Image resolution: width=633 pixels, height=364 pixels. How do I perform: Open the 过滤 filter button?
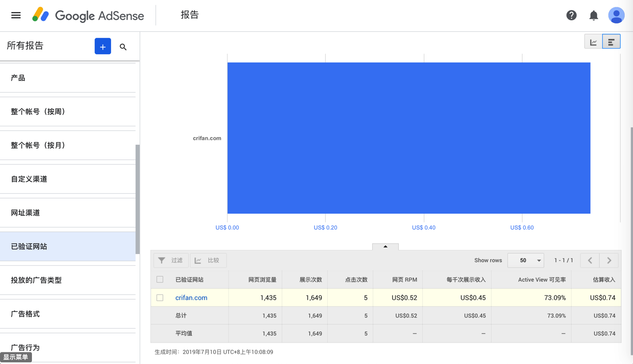point(171,261)
